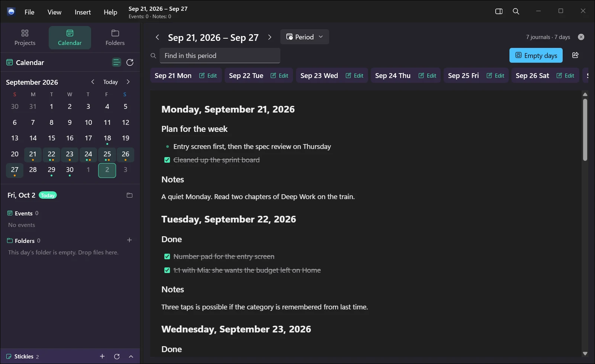Switch to the Folders tab
Image resolution: width=595 pixels, height=364 pixels.
tap(115, 38)
